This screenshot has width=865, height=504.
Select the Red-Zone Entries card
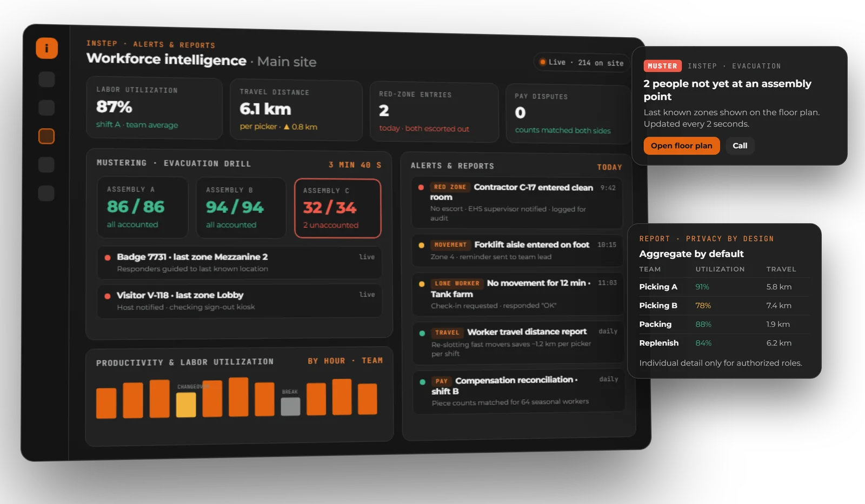click(x=434, y=112)
